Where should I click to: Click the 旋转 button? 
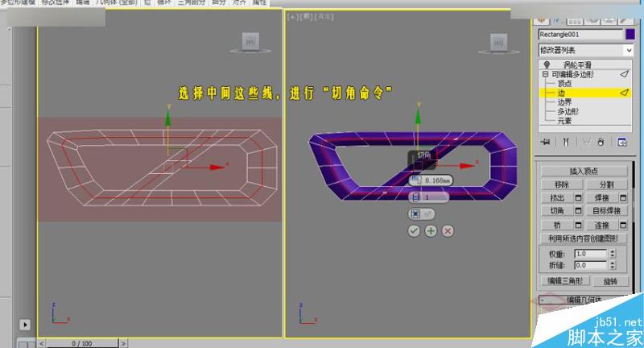coord(611,281)
